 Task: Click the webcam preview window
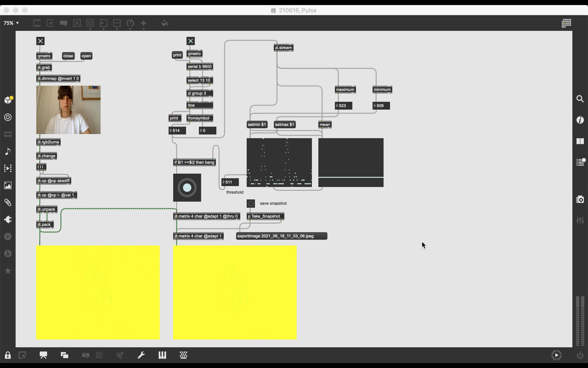(x=68, y=110)
